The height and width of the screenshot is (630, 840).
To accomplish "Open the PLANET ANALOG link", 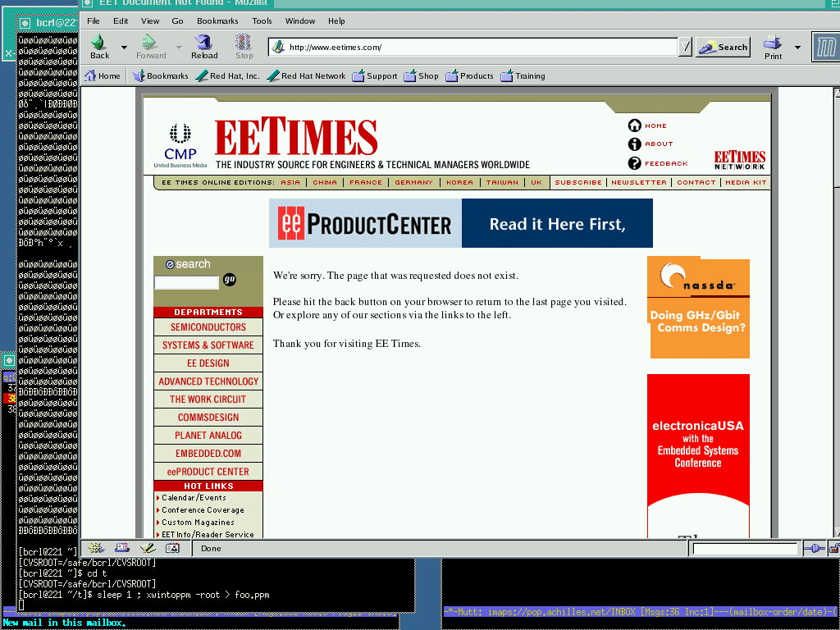I will point(208,436).
